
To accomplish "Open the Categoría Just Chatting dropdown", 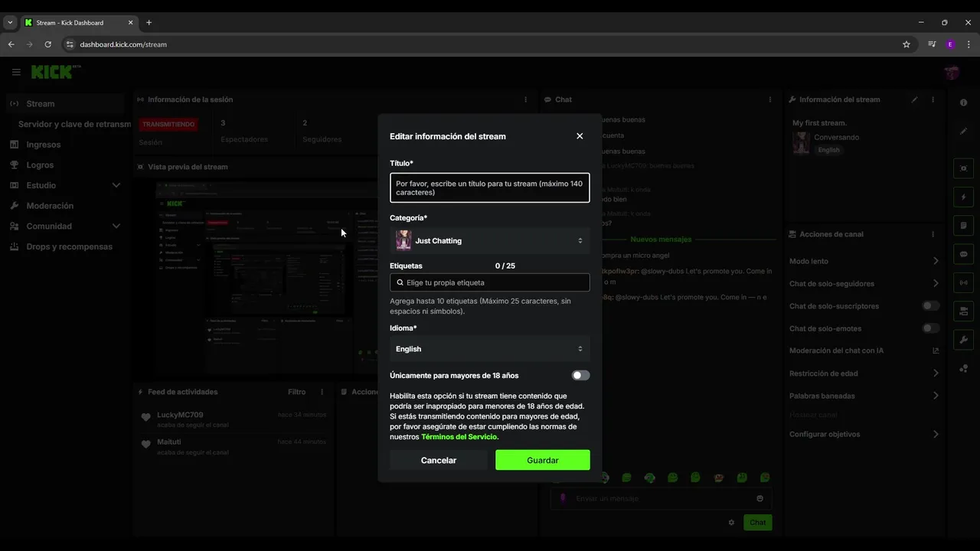I will [490, 240].
